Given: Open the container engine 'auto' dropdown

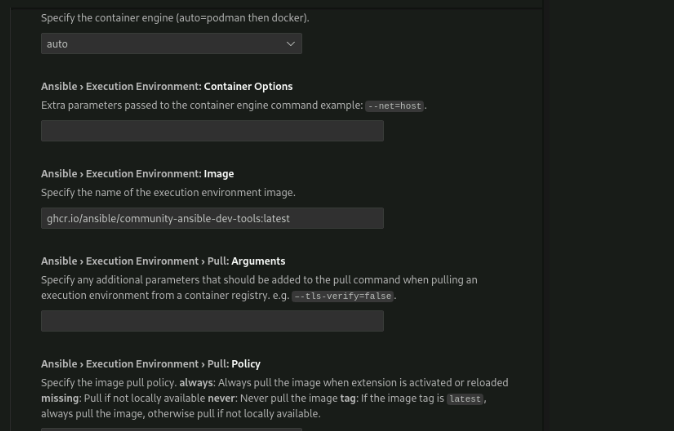Looking at the screenshot, I should 170,44.
